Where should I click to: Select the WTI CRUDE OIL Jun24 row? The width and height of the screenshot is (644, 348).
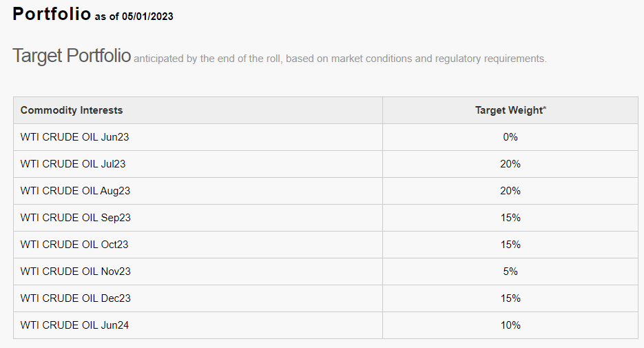pos(326,325)
